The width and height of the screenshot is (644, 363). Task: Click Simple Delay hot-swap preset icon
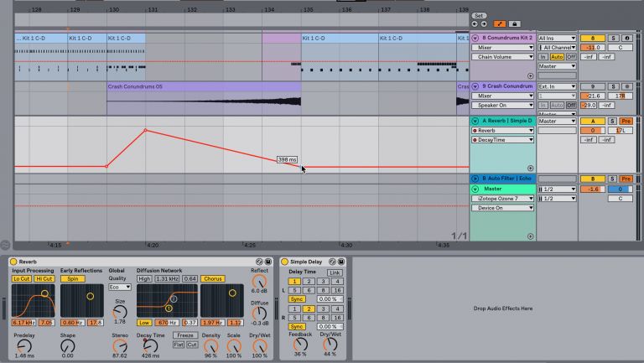332,262
